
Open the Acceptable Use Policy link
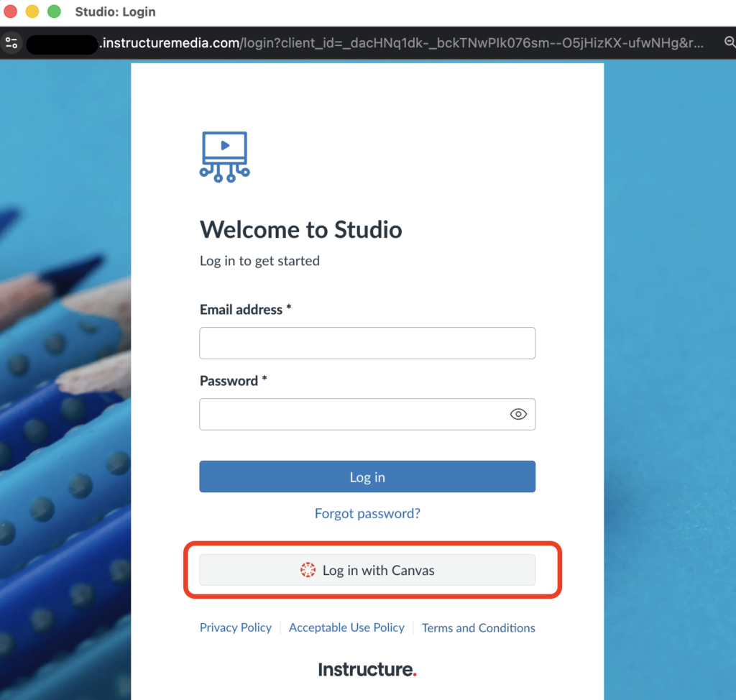point(346,627)
